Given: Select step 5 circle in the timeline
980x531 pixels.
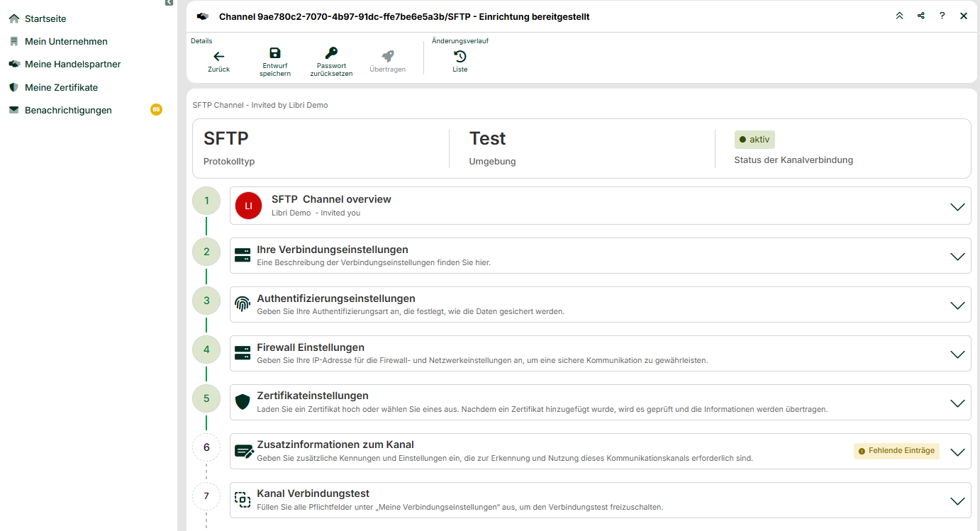Looking at the screenshot, I should [x=206, y=398].
